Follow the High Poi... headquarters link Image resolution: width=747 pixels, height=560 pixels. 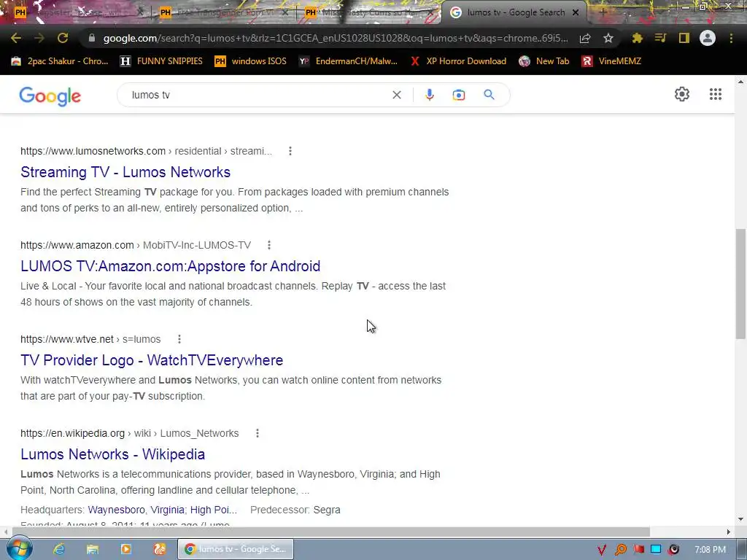pos(214,510)
